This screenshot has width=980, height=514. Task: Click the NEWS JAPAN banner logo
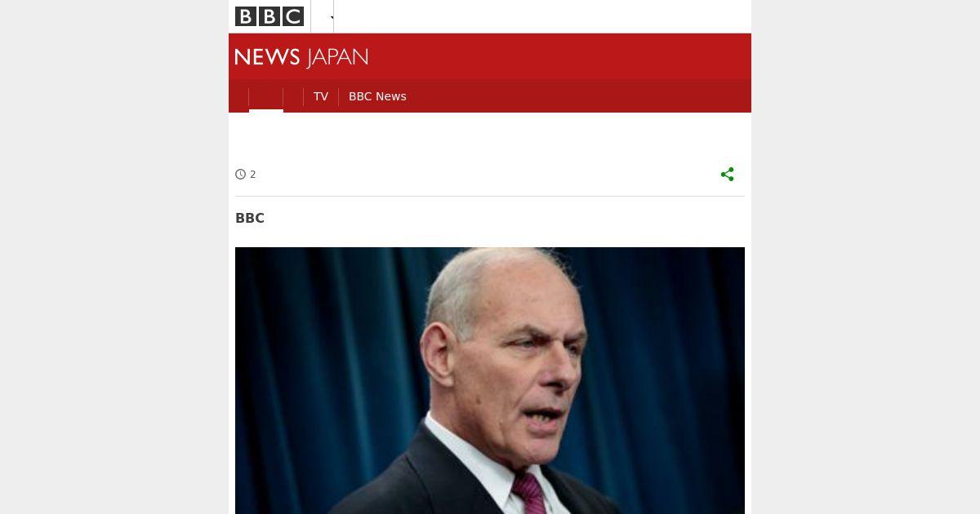301,57
